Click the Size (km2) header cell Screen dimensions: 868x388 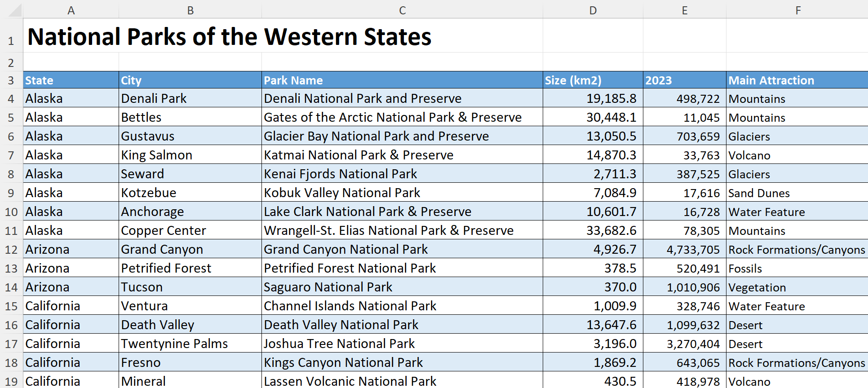click(593, 80)
